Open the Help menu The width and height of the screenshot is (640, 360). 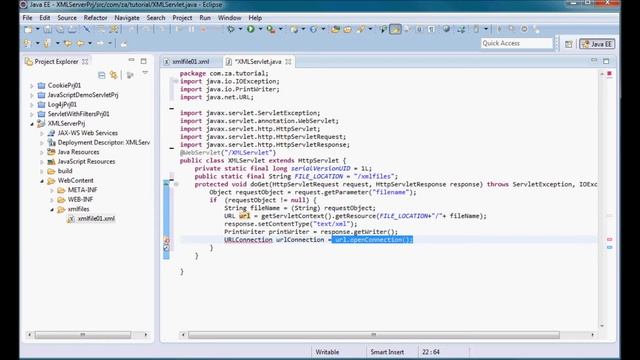(255, 18)
